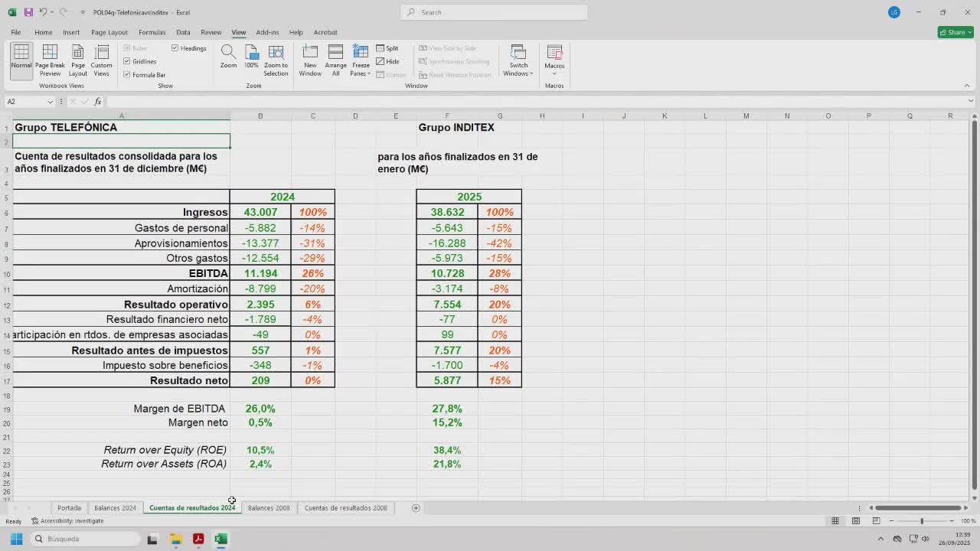Click Arrange All windows
Image resolution: width=980 pixels, height=551 pixels.
tap(335, 60)
